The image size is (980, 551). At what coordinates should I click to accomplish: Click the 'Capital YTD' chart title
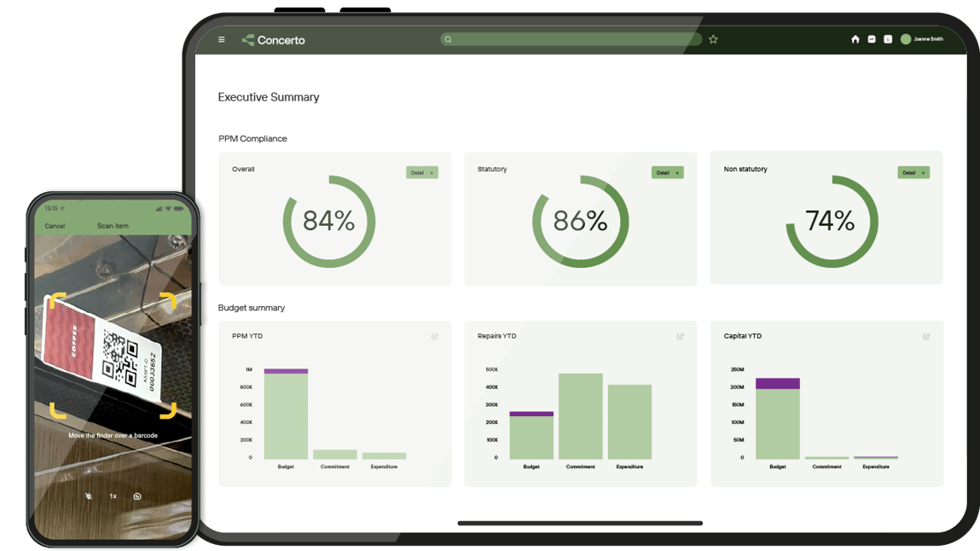743,336
